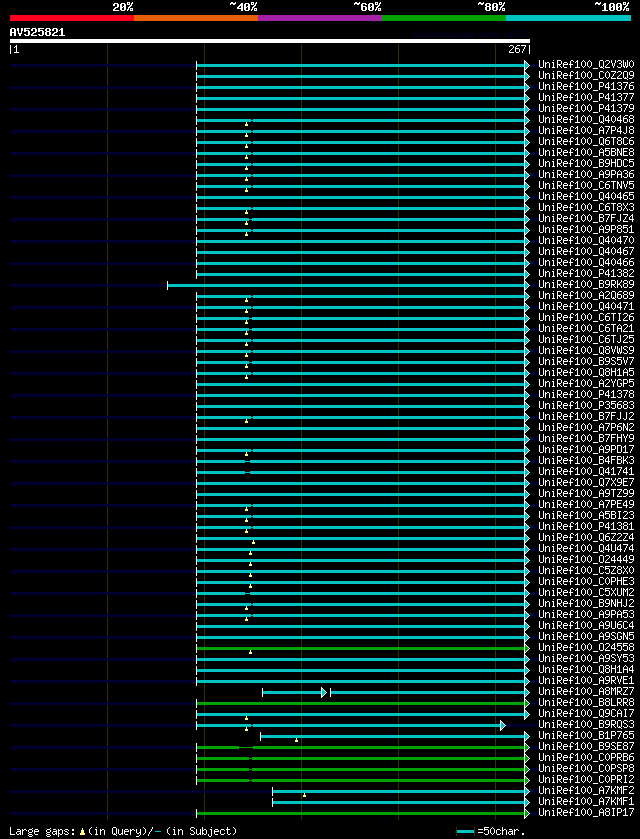The image size is (640, 839).
Task: Click the alignment bar for UniRef100_C5XUM2
Action: 361,593
